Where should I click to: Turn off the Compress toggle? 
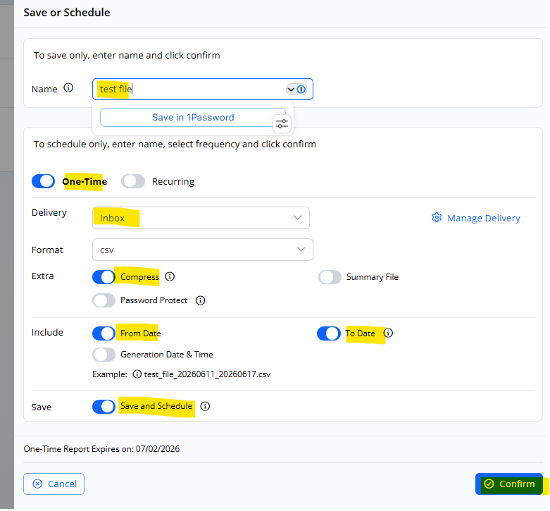(x=104, y=277)
